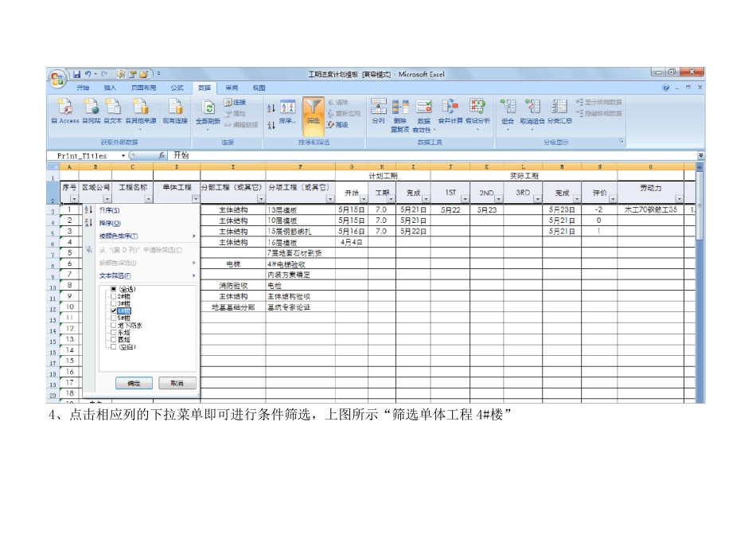The image size is (756, 535).
Task: Open the 区域公司 column filter dropdown
Action: (x=107, y=199)
